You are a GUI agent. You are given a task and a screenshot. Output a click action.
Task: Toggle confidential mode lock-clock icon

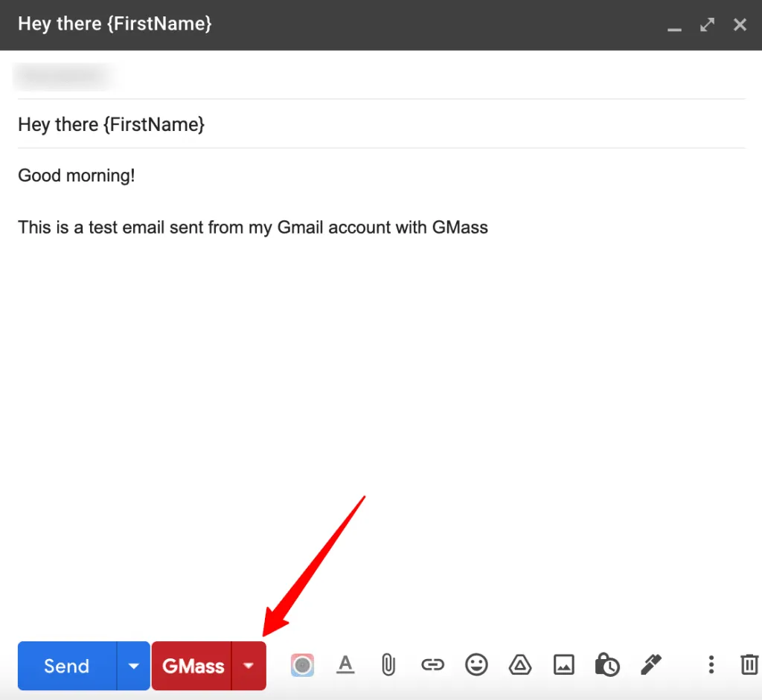pyautogui.click(x=607, y=664)
